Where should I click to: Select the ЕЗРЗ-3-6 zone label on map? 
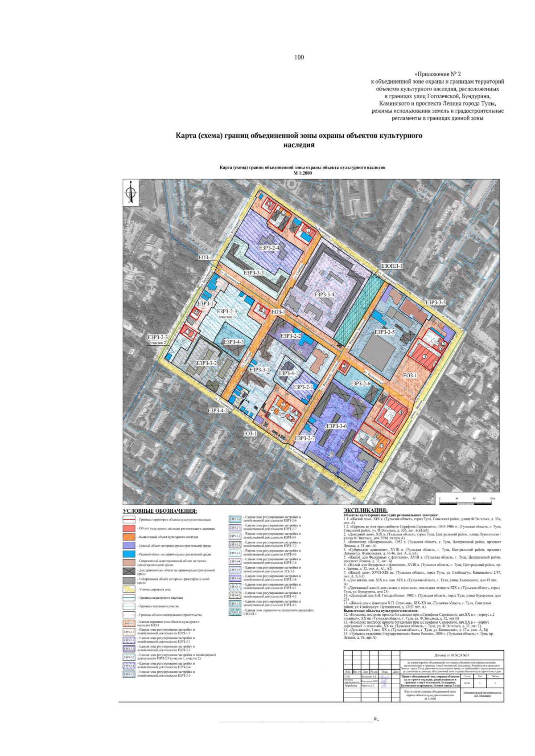coord(337,426)
